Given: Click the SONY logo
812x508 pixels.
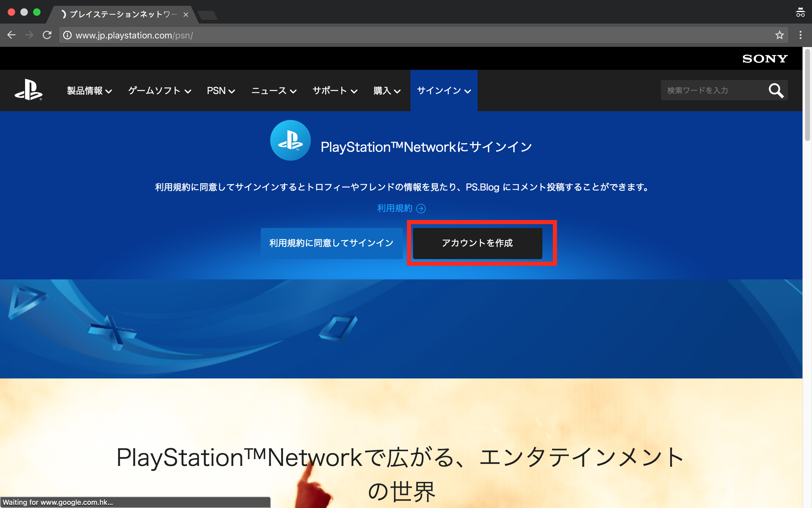Looking at the screenshot, I should pyautogui.click(x=765, y=59).
